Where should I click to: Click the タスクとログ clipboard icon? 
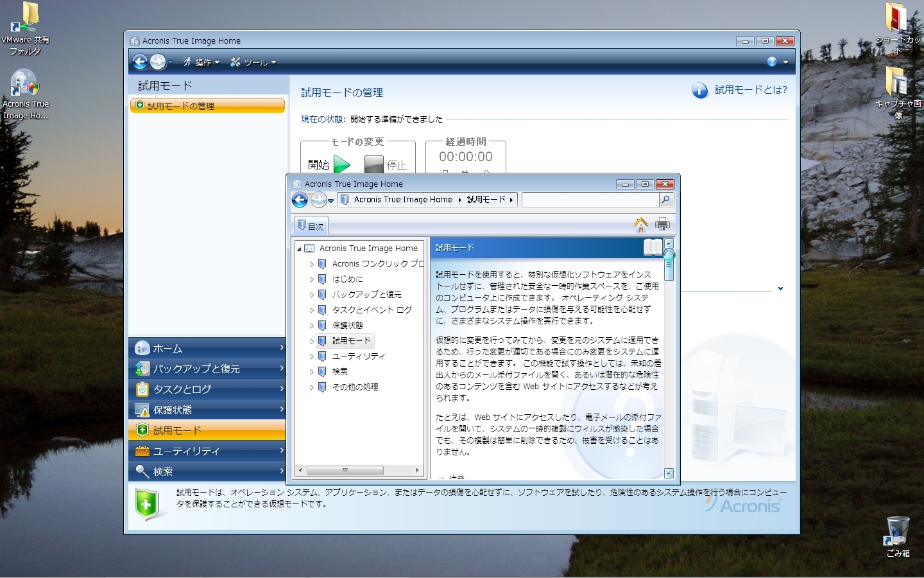[x=142, y=389]
